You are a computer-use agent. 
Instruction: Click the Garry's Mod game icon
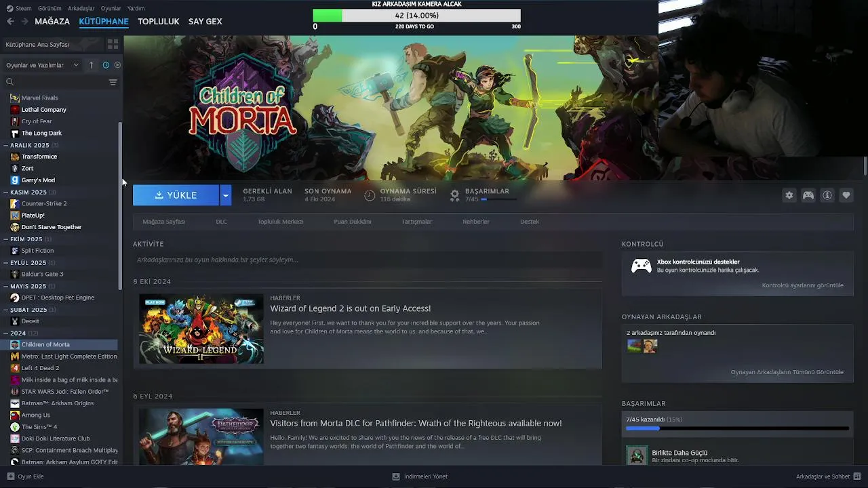pos(15,180)
